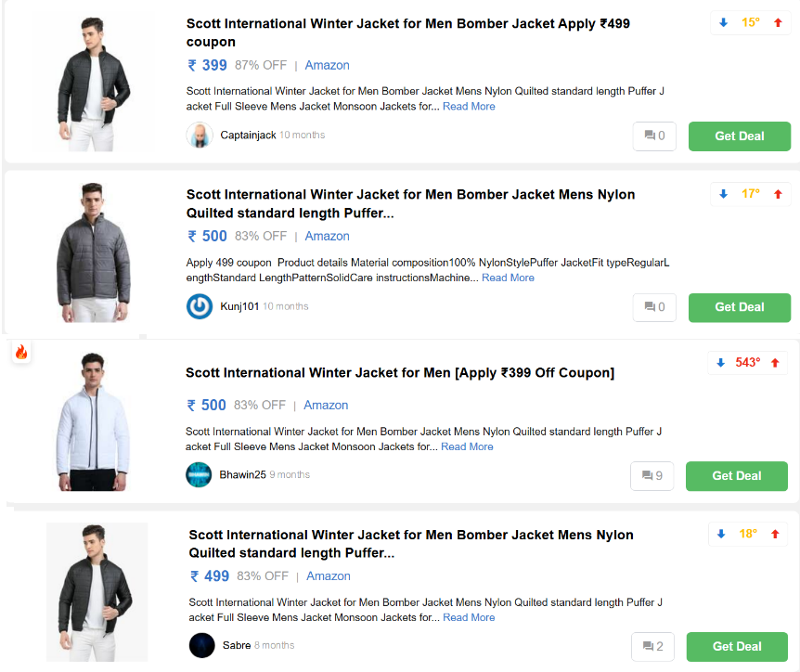Open the '[Apply ₹399 Off Coupon]' deal title

[x=399, y=373]
